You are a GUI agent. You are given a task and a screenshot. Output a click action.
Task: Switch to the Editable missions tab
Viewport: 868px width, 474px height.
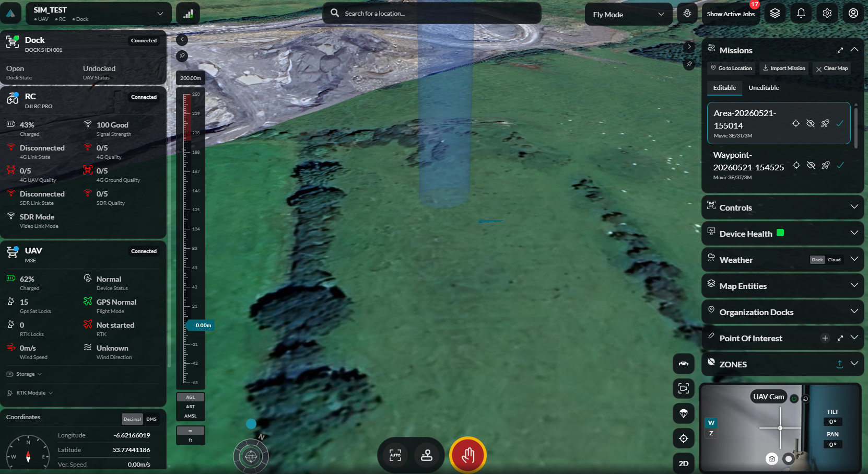[x=724, y=88]
